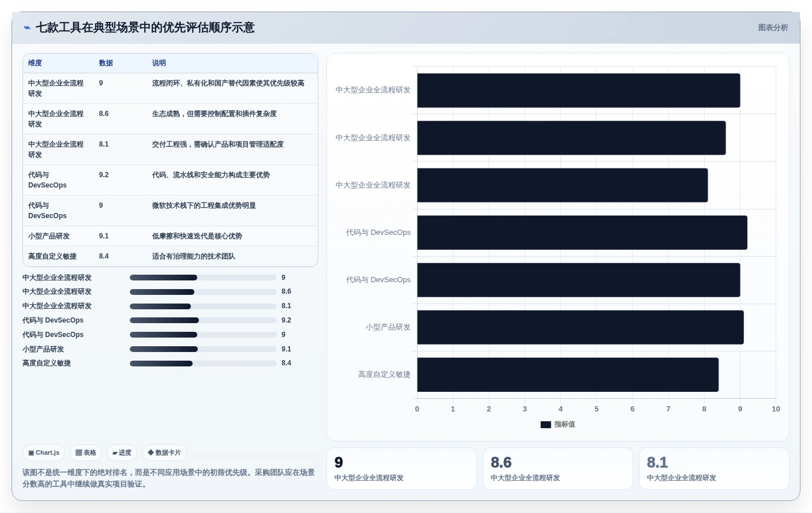The image size is (812, 513).
Task: Open the summary card showing 8.6
Action: click(558, 469)
